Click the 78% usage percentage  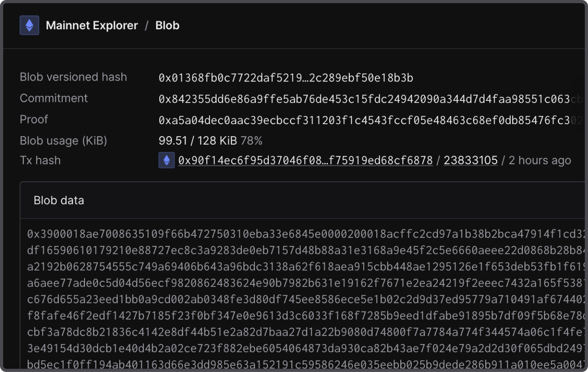pos(251,141)
